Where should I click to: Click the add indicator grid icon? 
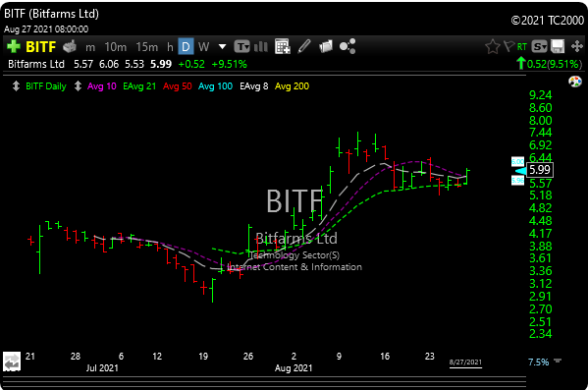283,46
